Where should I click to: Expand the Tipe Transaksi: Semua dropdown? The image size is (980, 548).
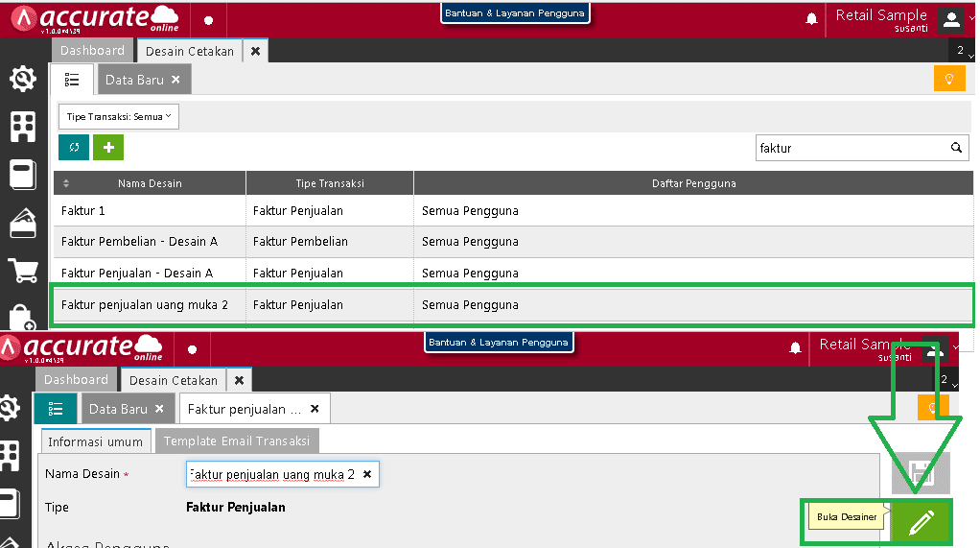click(119, 117)
